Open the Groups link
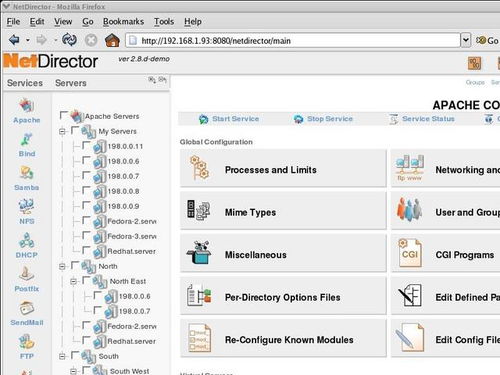Screen dimensions: 500x375 tap(475, 82)
